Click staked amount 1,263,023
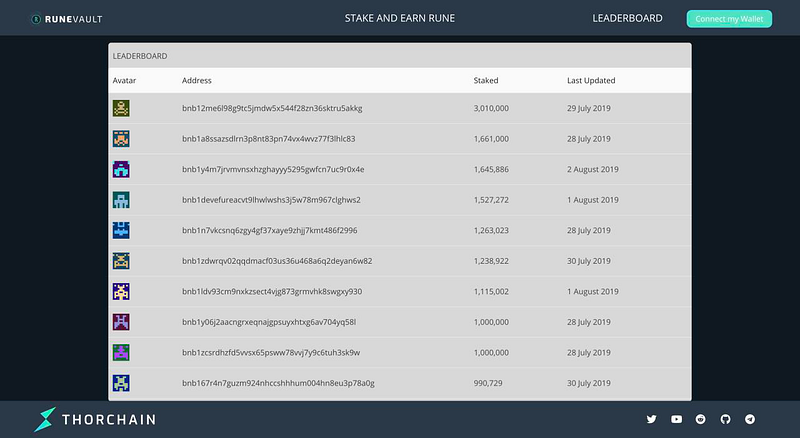Viewport: 800px width, 438px height. click(x=491, y=230)
